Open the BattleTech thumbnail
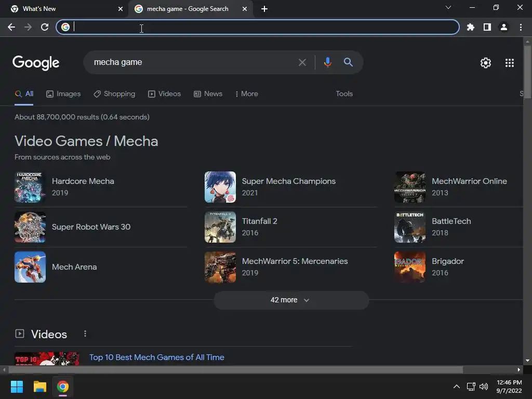The height and width of the screenshot is (399, 532). point(410,227)
